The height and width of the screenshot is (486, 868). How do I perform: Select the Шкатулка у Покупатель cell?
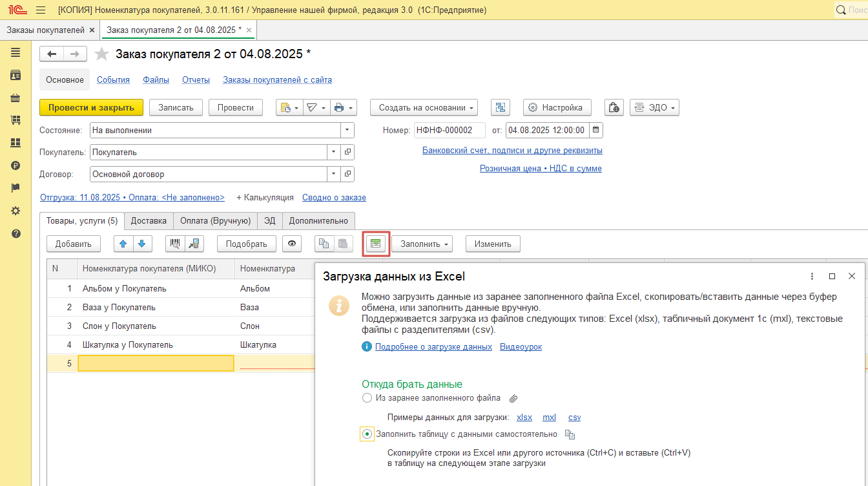[156, 344]
